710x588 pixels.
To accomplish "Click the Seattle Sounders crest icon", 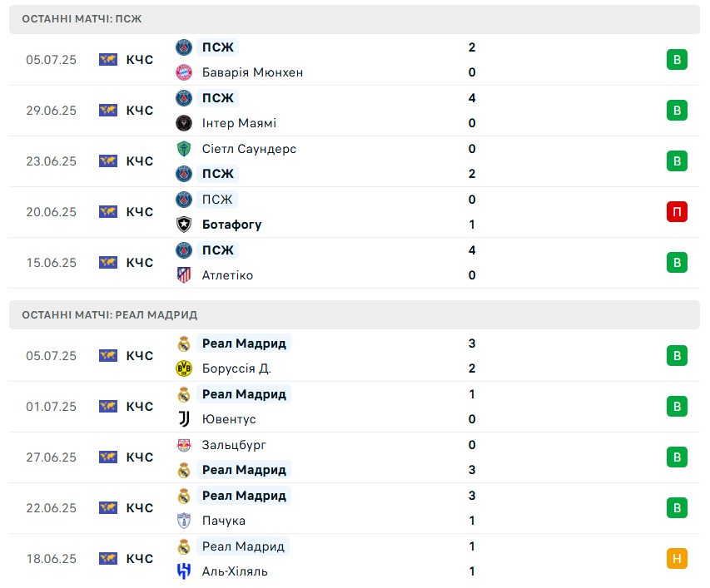I will (x=184, y=149).
